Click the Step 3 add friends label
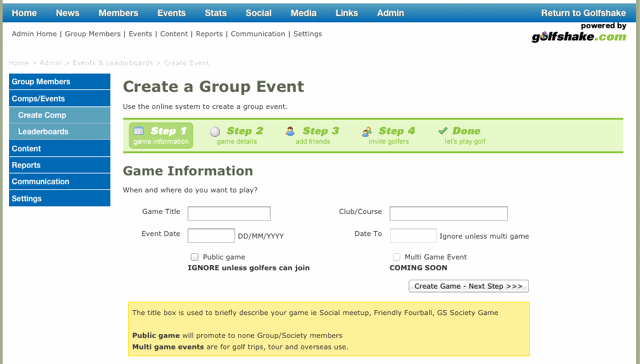Screen dimensions: 640x364 [x=313, y=142]
